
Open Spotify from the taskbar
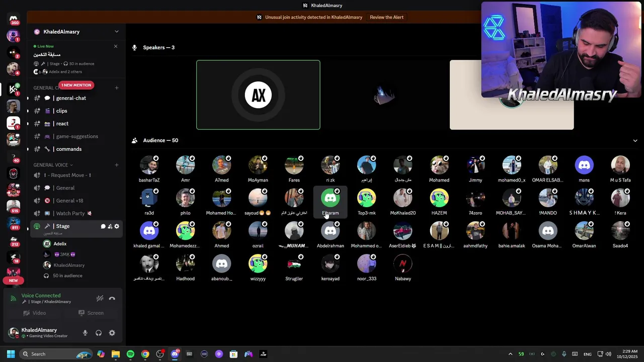pos(130,354)
